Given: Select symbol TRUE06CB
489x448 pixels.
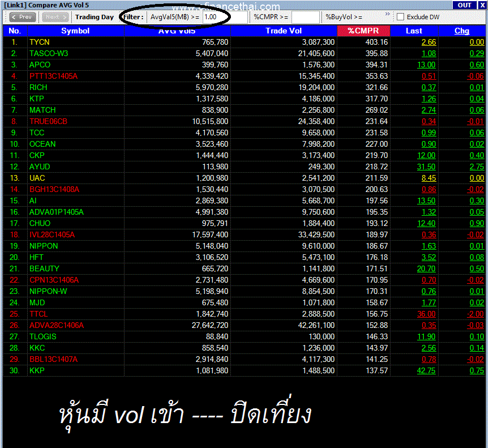Looking at the screenshot, I should 48,121.
